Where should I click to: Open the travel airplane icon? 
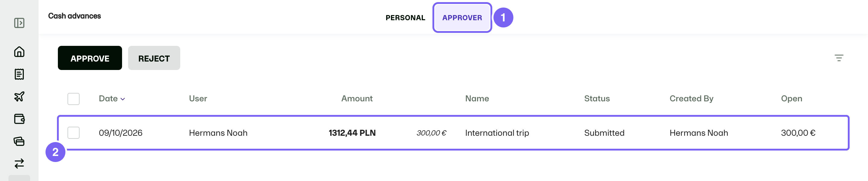(19, 97)
